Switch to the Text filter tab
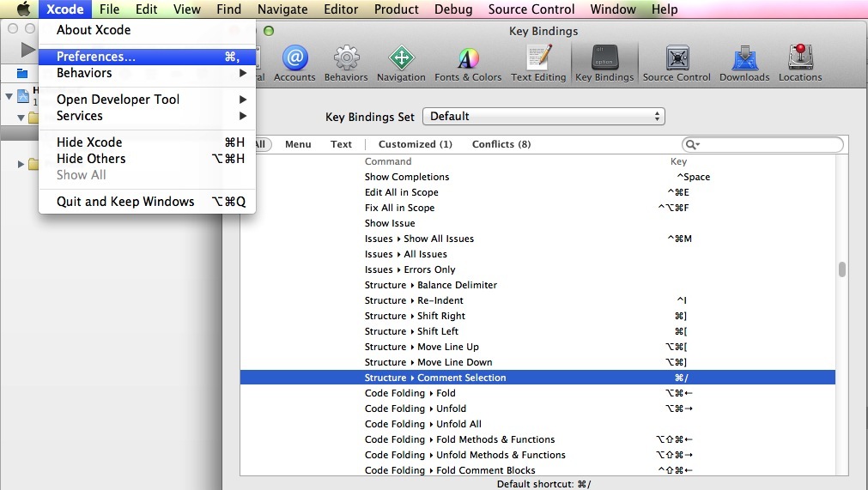 [x=341, y=144]
